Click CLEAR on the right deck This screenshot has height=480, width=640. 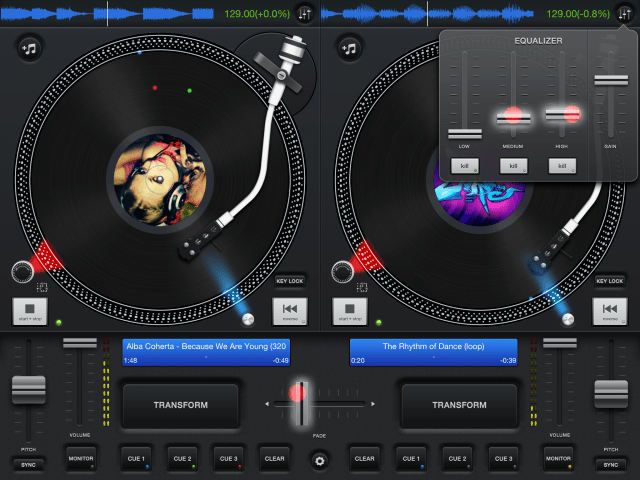click(x=365, y=459)
